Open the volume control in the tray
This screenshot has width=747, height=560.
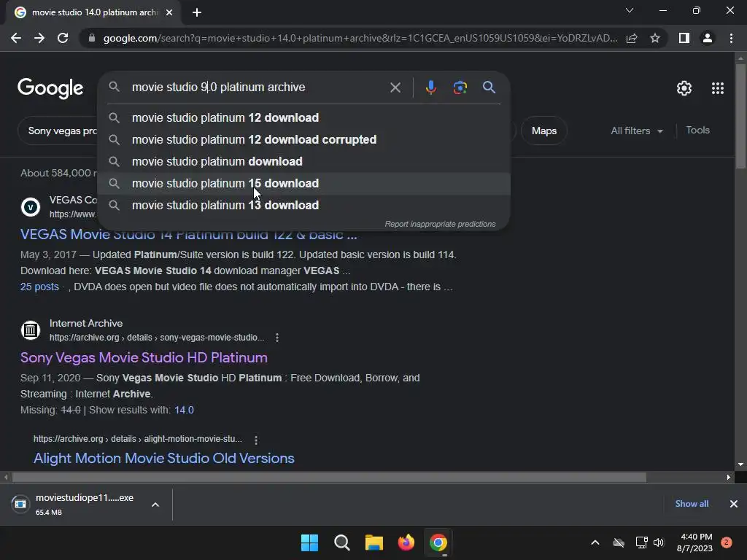click(x=659, y=542)
